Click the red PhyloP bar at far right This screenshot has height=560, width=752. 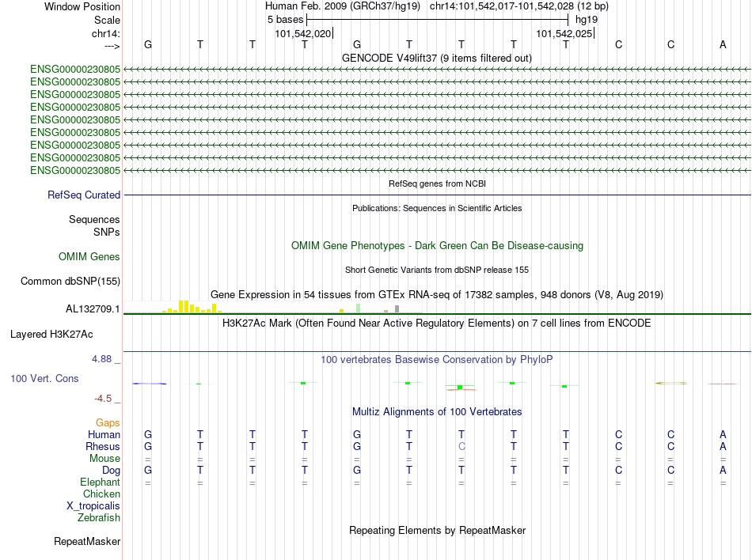723,384
